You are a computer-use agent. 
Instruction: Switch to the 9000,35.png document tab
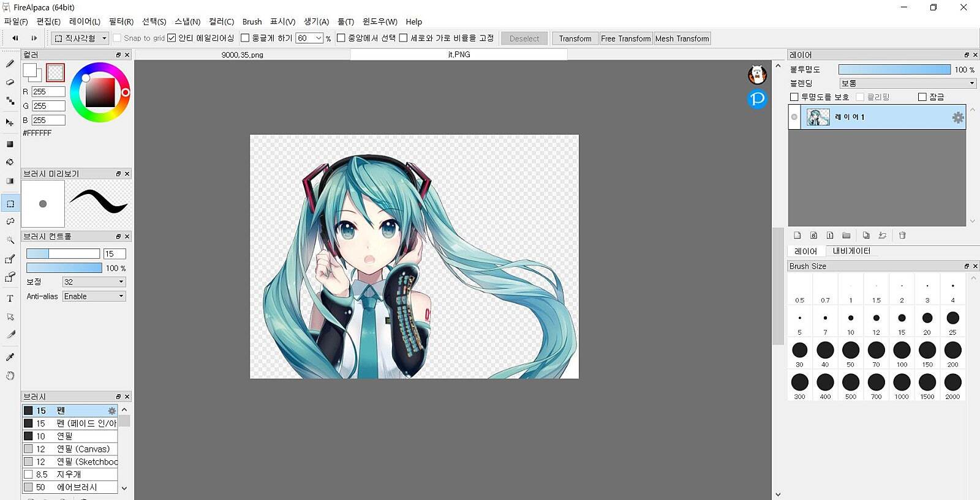click(243, 55)
